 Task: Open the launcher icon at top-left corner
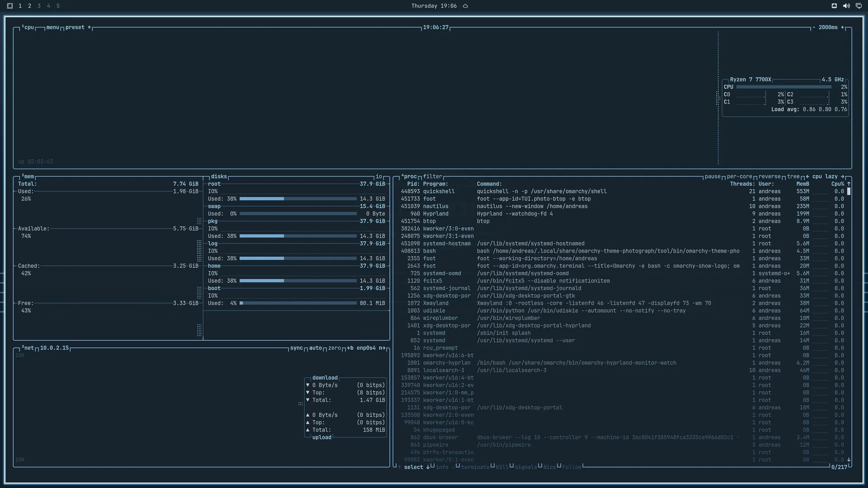tap(10, 6)
